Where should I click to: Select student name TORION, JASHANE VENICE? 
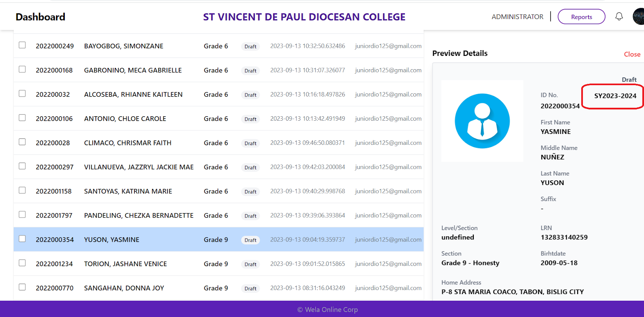point(126,264)
